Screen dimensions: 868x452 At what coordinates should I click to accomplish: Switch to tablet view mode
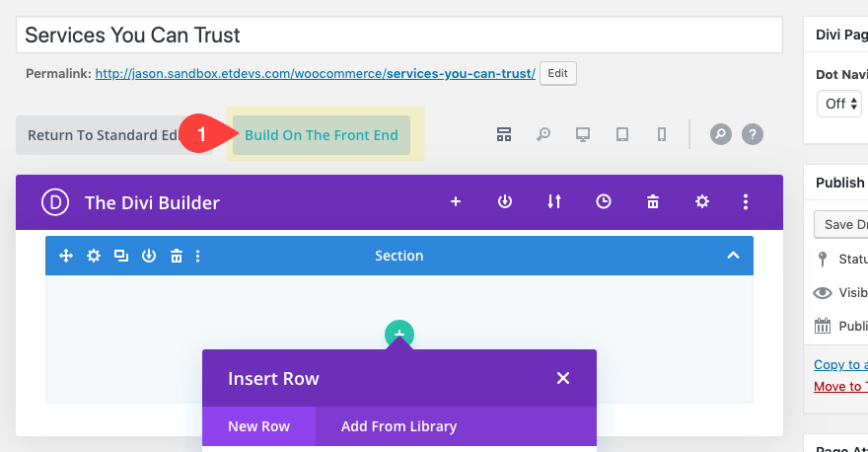coord(621,135)
